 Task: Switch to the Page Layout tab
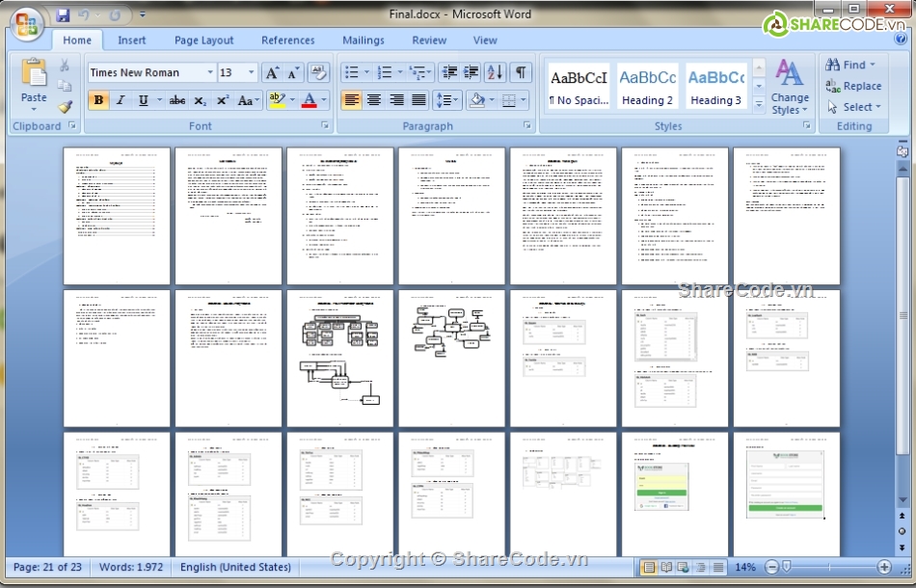(x=203, y=40)
